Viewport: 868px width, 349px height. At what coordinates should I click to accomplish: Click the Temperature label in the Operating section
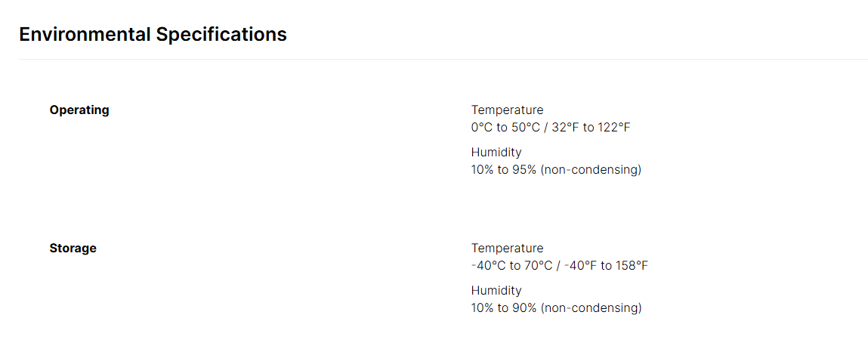coord(507,110)
